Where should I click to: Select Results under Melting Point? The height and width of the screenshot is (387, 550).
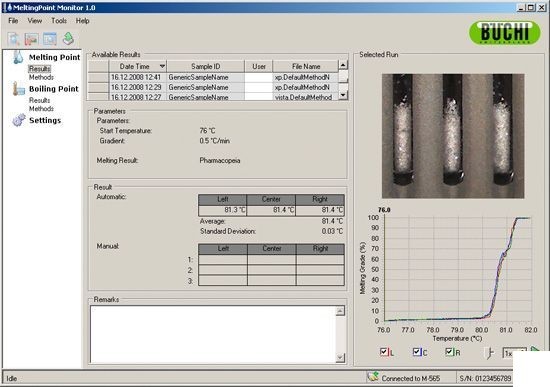point(40,68)
